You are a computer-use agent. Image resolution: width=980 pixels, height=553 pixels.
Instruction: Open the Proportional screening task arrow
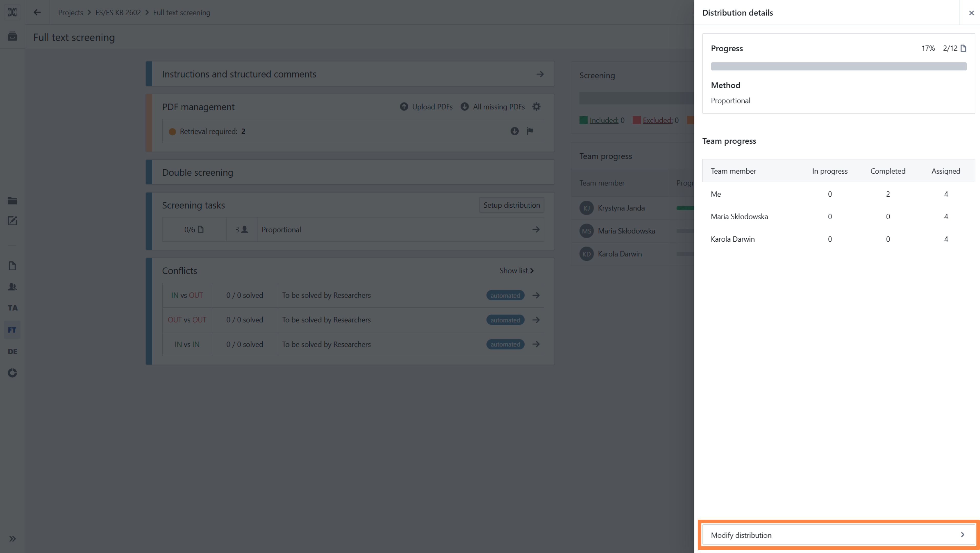coord(536,229)
